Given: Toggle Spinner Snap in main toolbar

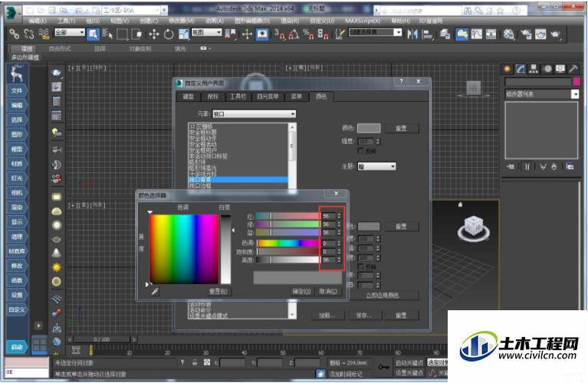Looking at the screenshot, I should 323,34.
